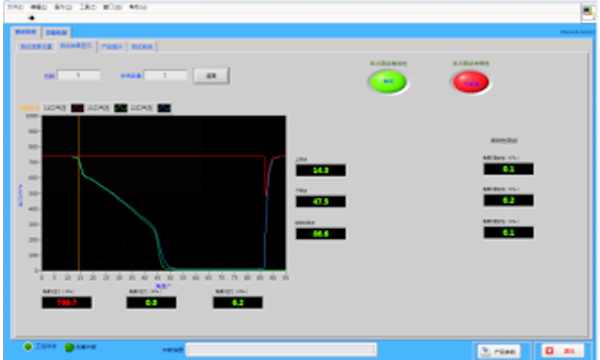Click first small green status LED at bottom

click(x=28, y=347)
